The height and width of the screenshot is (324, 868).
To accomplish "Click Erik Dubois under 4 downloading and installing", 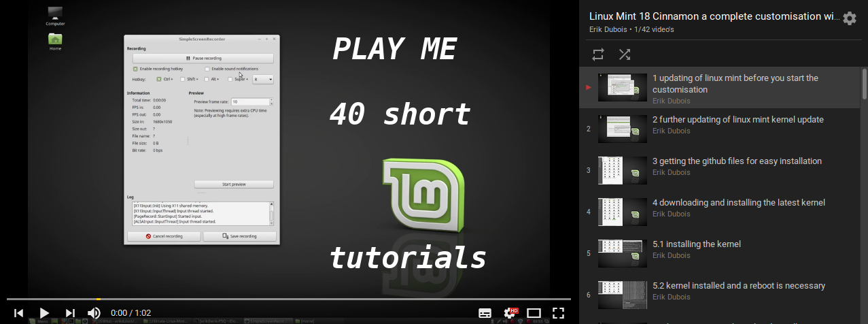I will [671, 214].
